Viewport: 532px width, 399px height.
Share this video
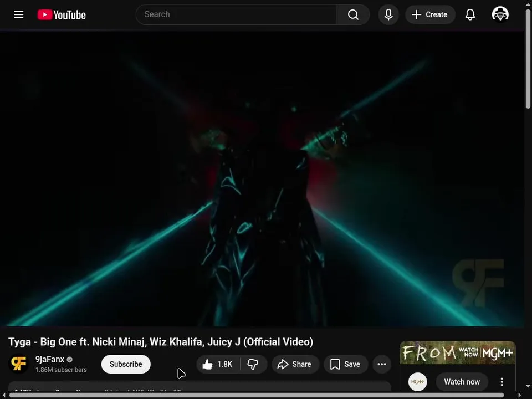(x=294, y=364)
